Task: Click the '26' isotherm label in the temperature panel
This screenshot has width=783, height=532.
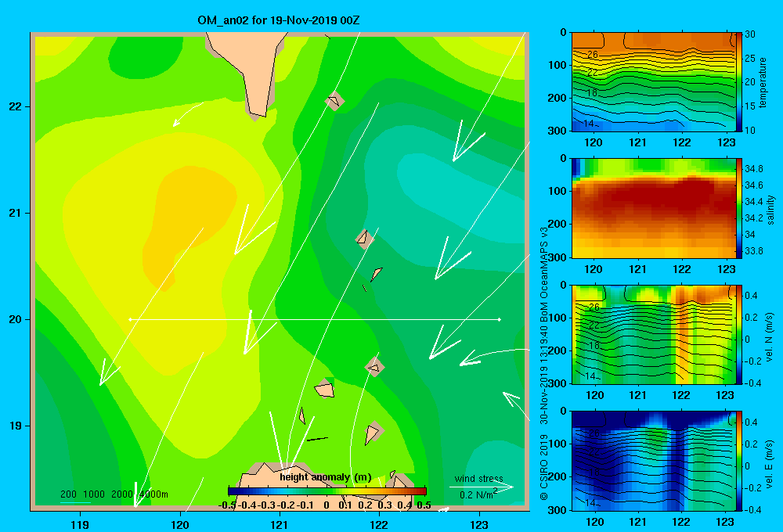Action: 592,55
